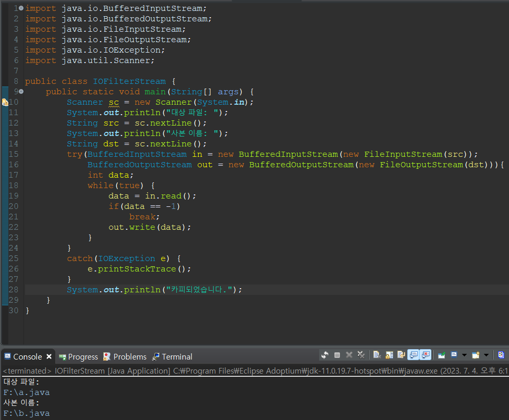
Task: Click Remove All Terminated Launches double-X icon
Action: pos(361,355)
